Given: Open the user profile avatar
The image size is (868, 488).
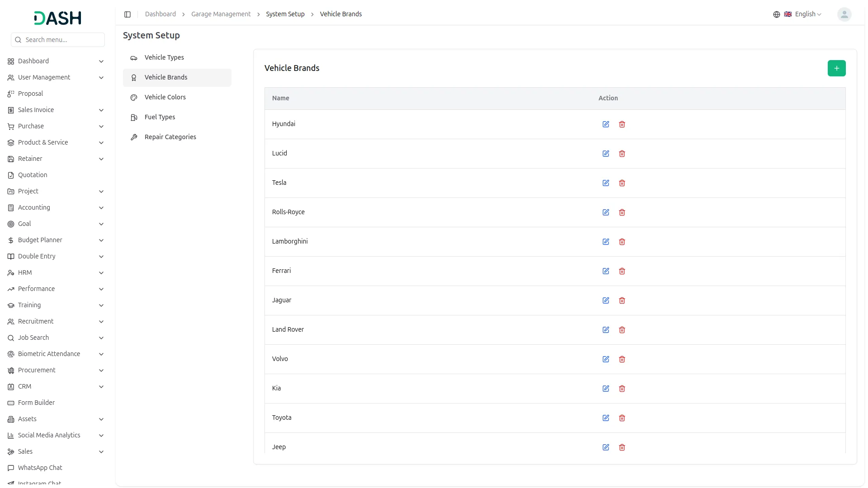Looking at the screenshot, I should click(844, 14).
